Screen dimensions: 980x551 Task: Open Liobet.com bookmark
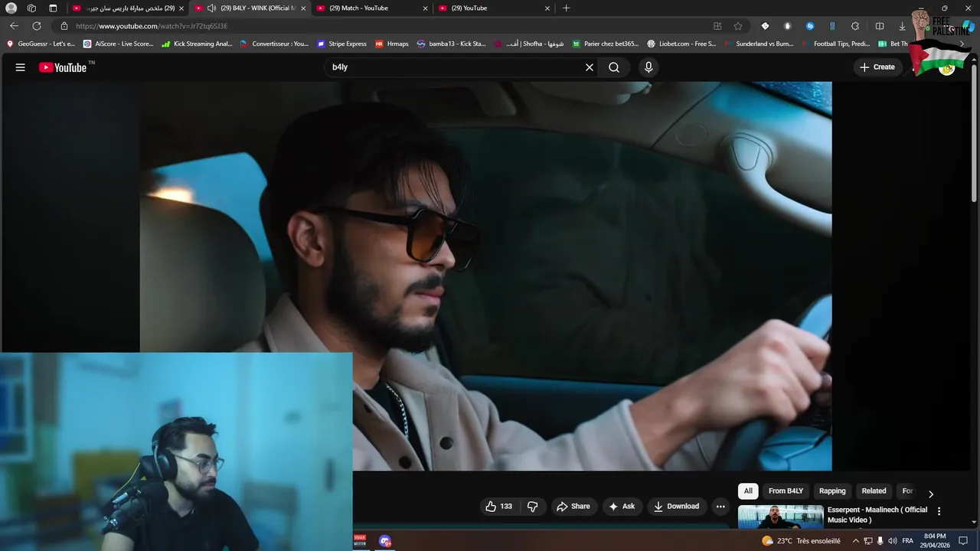pos(682,44)
